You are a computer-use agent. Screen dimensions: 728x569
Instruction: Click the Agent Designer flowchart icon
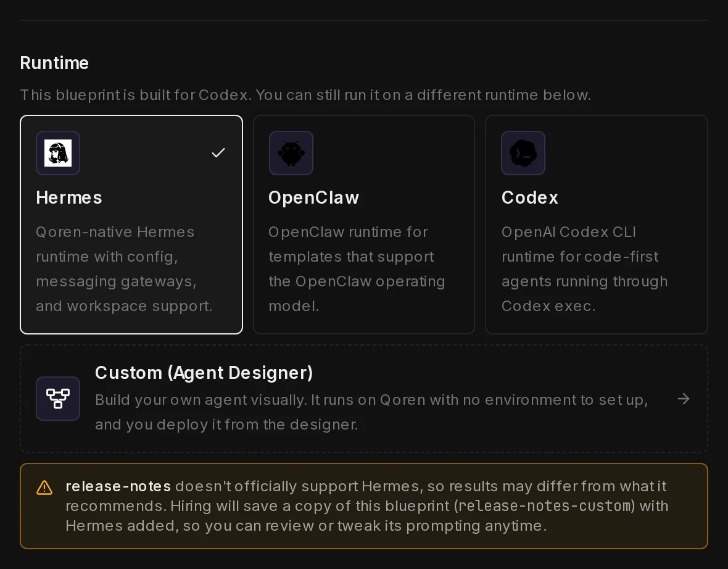point(58,399)
